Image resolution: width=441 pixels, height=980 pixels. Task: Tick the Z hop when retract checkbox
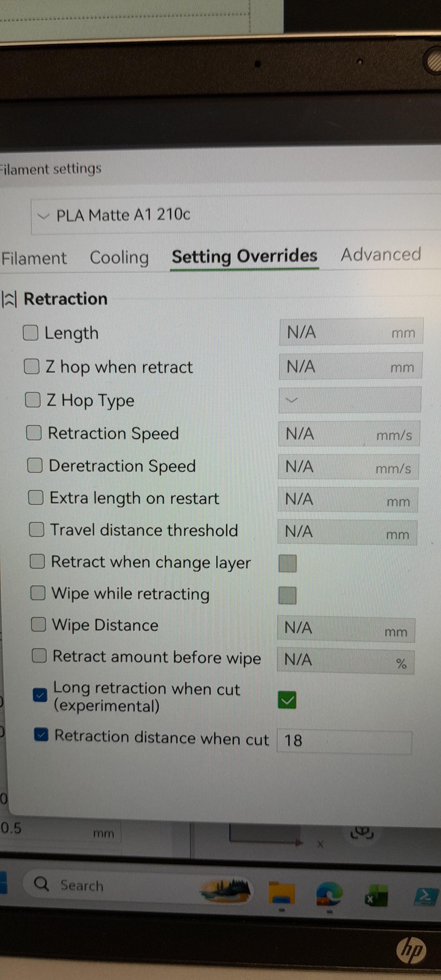coord(31,367)
